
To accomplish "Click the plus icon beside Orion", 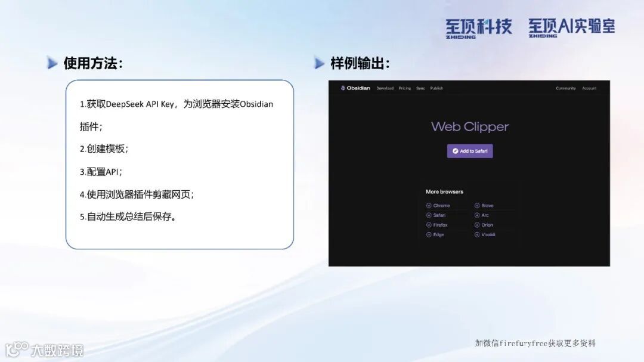I will (x=477, y=225).
